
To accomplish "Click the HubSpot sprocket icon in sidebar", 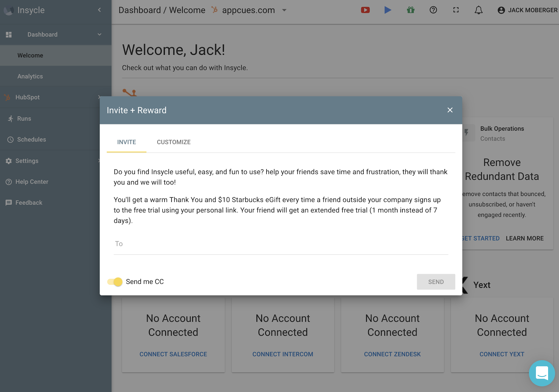I will click(7, 97).
